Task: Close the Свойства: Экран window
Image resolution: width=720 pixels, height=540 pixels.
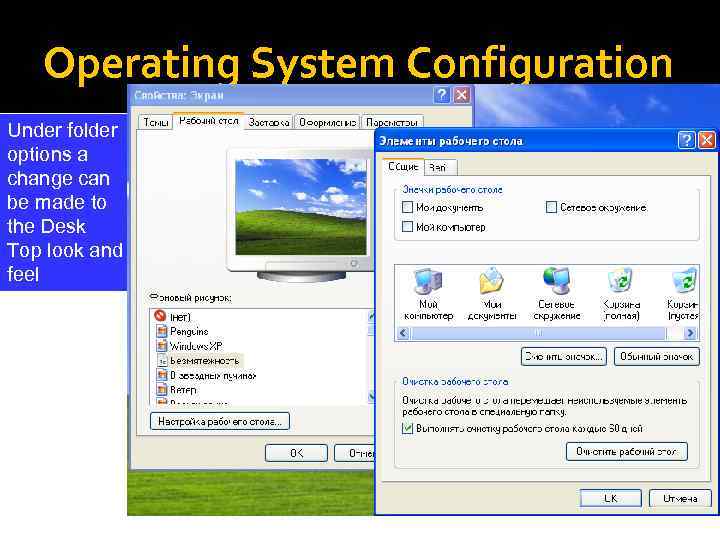Action: [461, 95]
